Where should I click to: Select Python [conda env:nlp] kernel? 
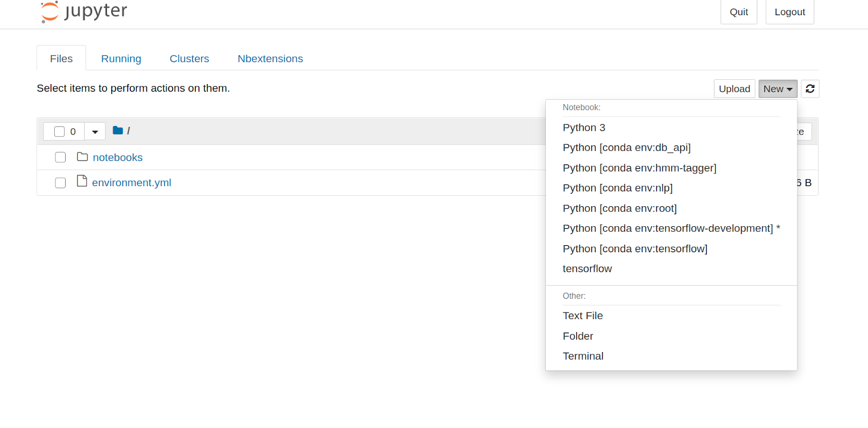click(x=617, y=188)
